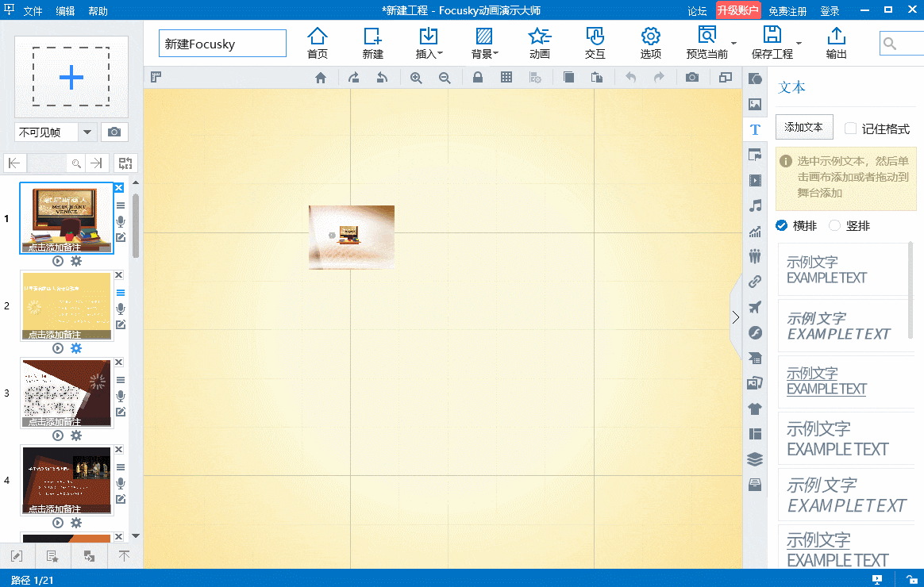Click the 升级账户 upgrade button
Screen dimensions: 924x587
tap(738, 11)
